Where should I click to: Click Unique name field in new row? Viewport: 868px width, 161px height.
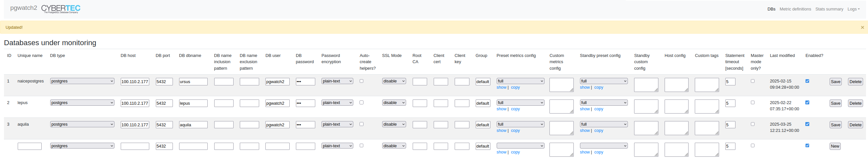[x=30, y=146]
